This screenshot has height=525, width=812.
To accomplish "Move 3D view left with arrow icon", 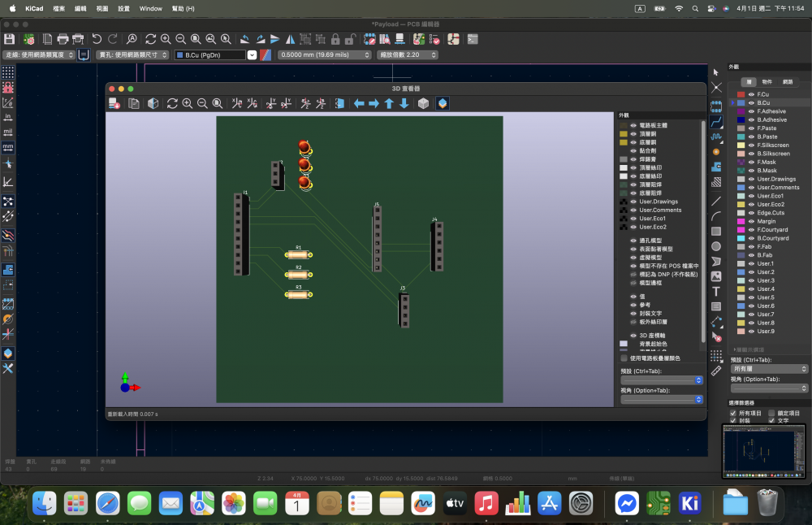I will coord(358,103).
